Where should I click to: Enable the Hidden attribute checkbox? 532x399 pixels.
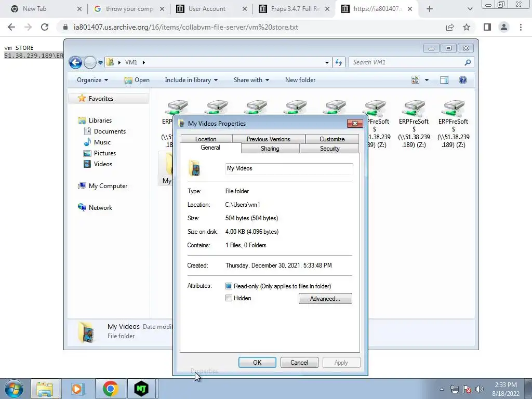(229, 298)
